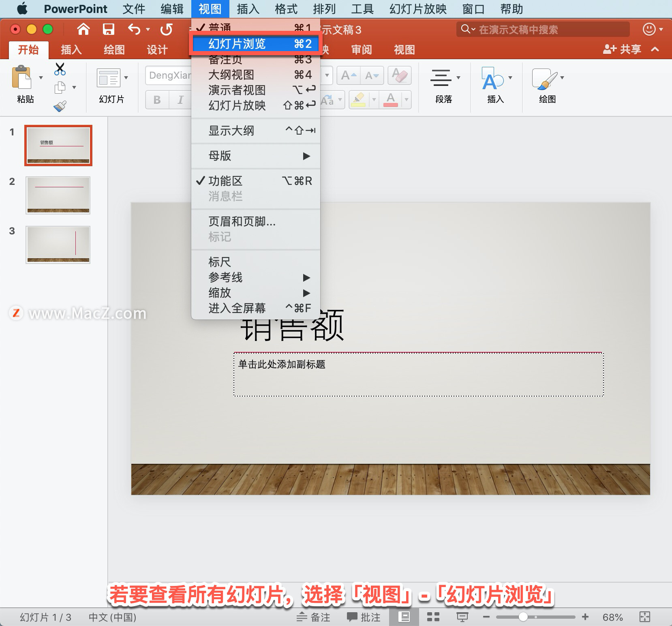Image resolution: width=672 pixels, height=626 pixels.
Task: Apply the text highlight color
Action: (358, 99)
